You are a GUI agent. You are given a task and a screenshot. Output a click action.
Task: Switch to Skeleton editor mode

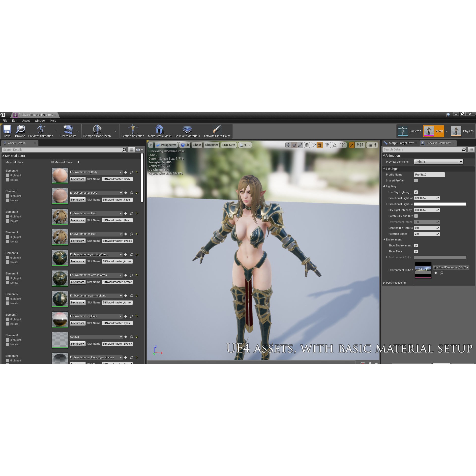410,131
